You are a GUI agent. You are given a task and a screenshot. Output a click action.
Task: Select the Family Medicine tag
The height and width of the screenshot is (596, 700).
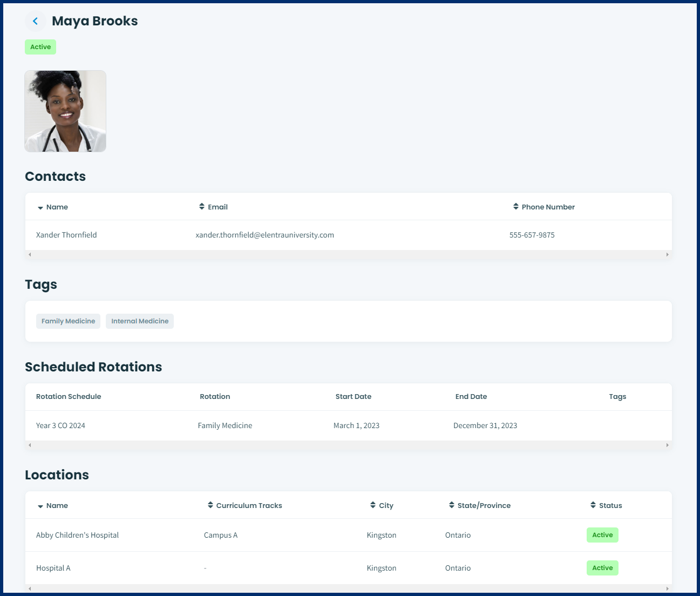click(x=68, y=321)
